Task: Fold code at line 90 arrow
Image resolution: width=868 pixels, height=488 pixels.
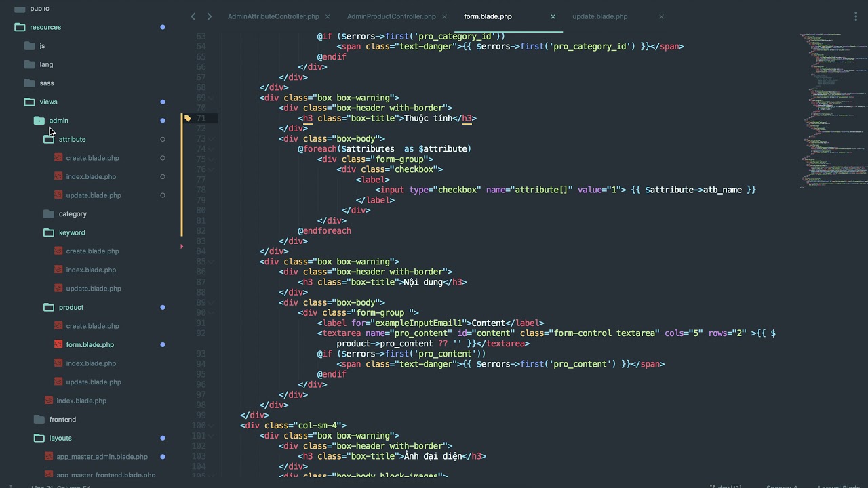Action: (x=211, y=313)
